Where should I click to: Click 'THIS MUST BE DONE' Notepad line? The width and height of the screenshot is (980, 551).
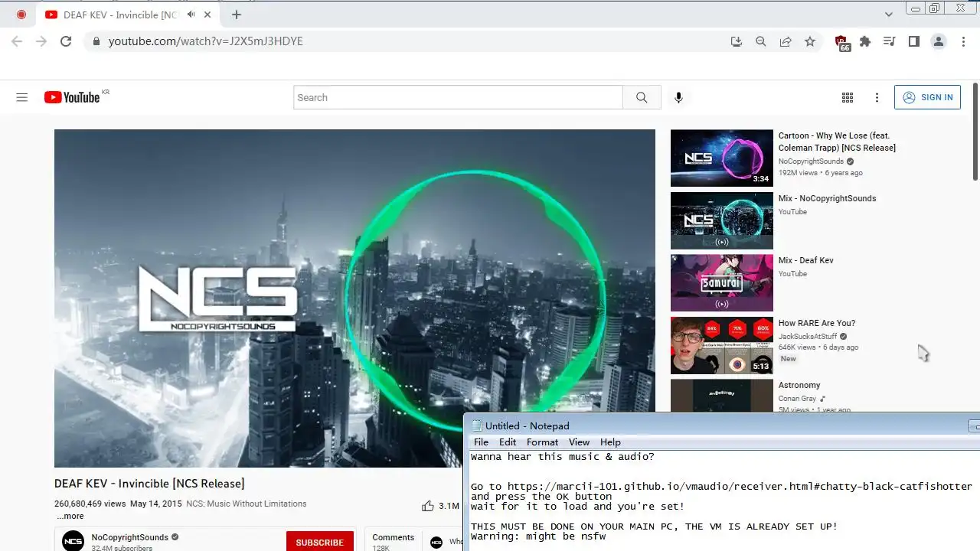point(654,527)
